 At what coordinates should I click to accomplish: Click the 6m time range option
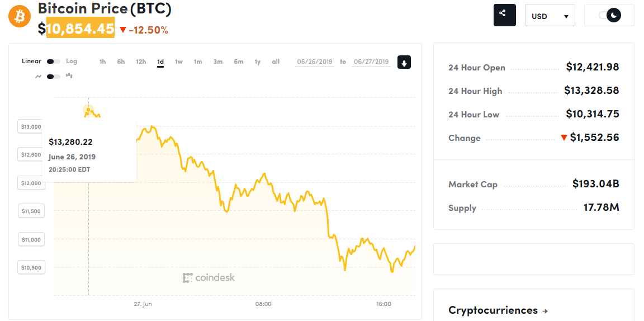coord(238,62)
